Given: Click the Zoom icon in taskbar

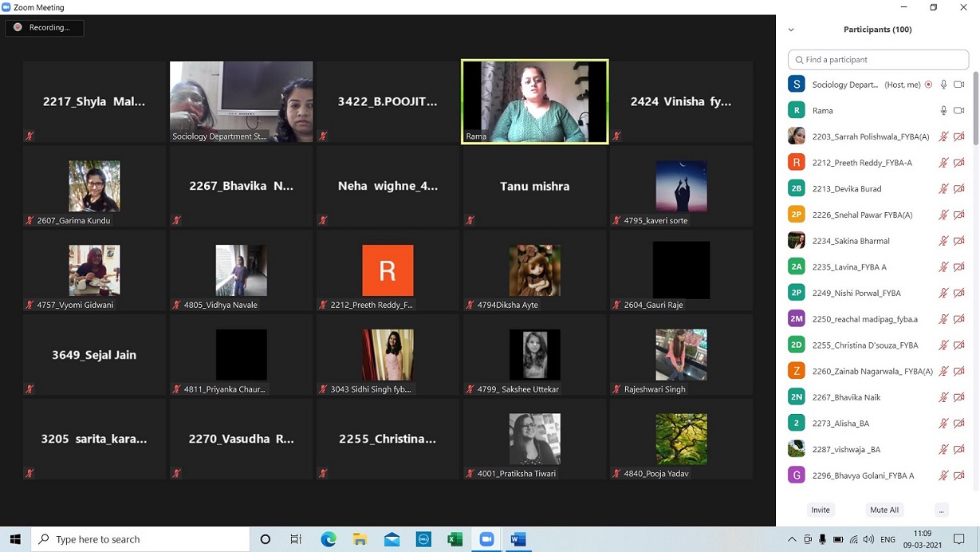Looking at the screenshot, I should [486, 539].
